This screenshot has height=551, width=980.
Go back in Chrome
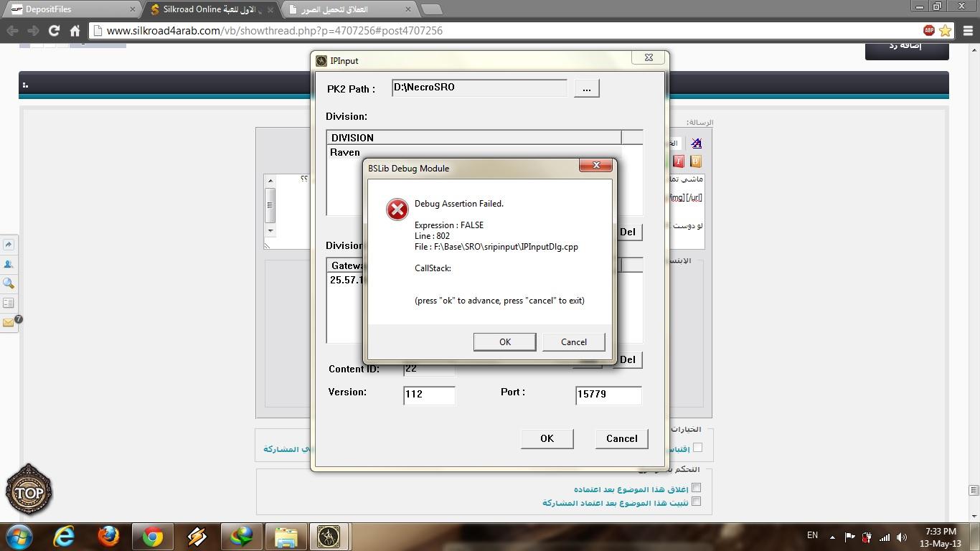click(x=12, y=31)
